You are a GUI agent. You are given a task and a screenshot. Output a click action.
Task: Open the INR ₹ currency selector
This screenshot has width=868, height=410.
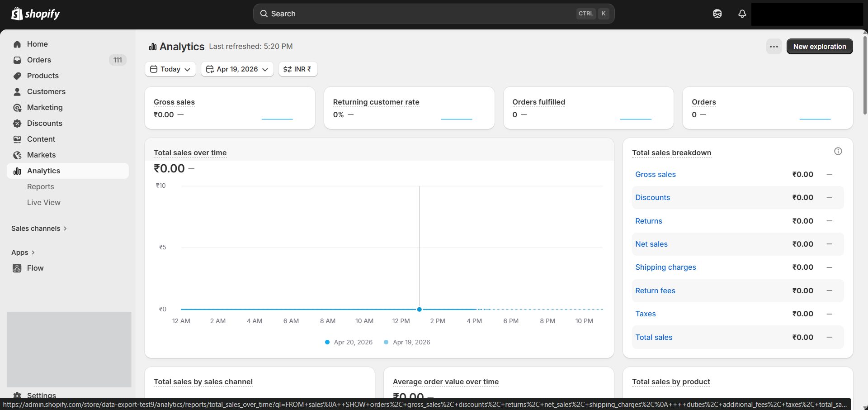(297, 69)
